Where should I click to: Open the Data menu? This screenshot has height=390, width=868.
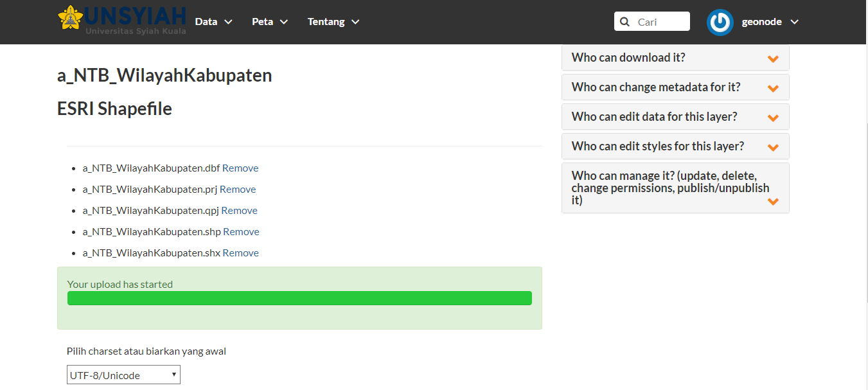(x=213, y=21)
